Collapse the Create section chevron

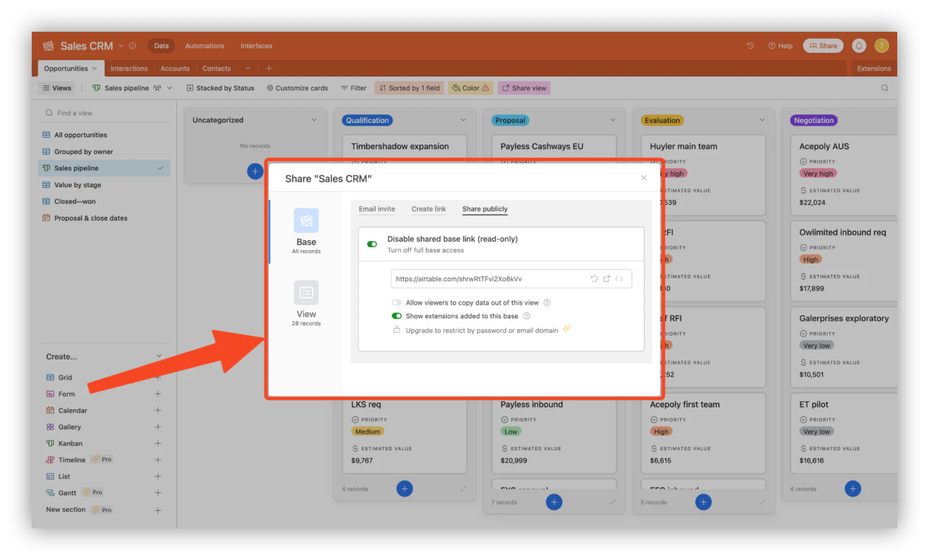click(159, 356)
